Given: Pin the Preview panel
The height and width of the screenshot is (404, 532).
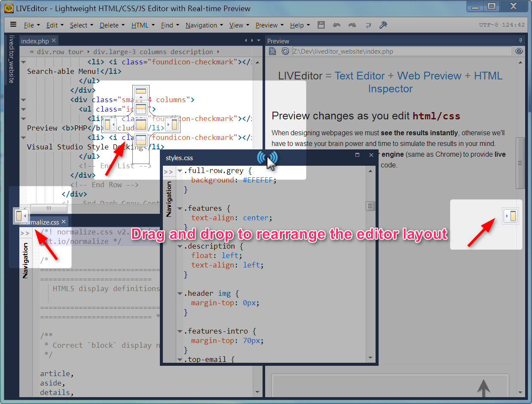Looking at the screenshot, I should click(x=521, y=41).
